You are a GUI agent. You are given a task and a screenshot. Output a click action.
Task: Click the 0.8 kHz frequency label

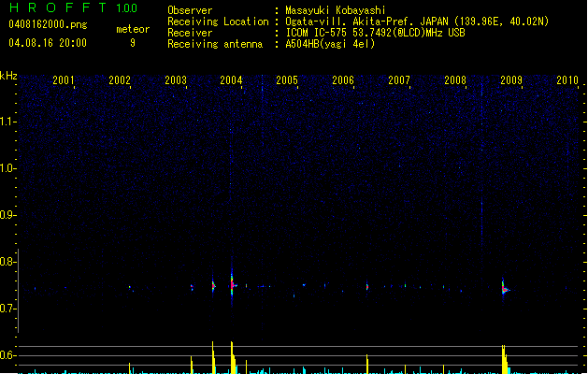[x=7, y=262]
